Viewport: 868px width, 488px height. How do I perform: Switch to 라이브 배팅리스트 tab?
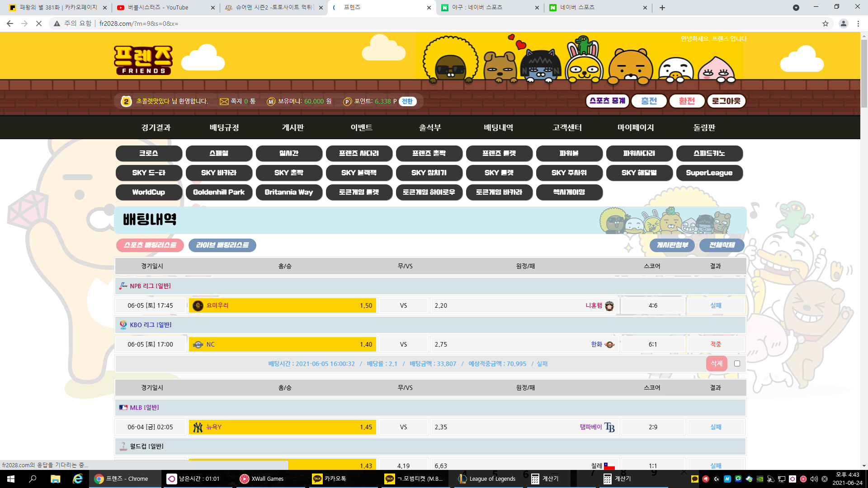222,245
